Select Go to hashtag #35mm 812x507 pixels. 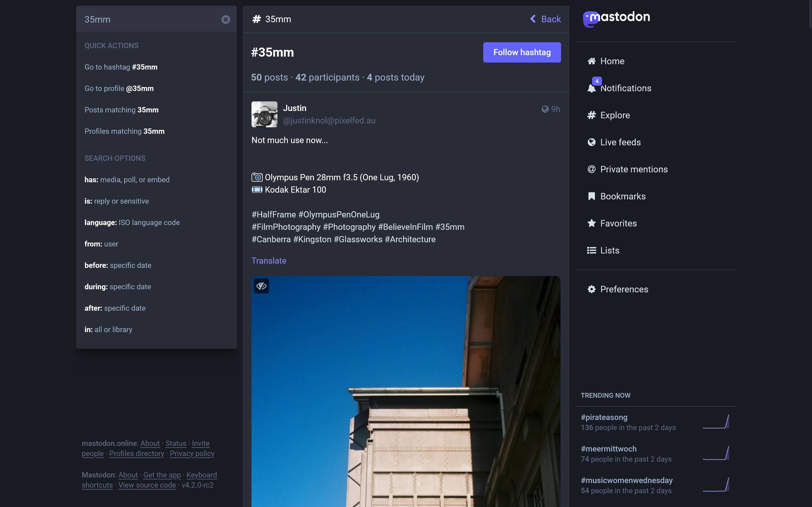point(121,67)
